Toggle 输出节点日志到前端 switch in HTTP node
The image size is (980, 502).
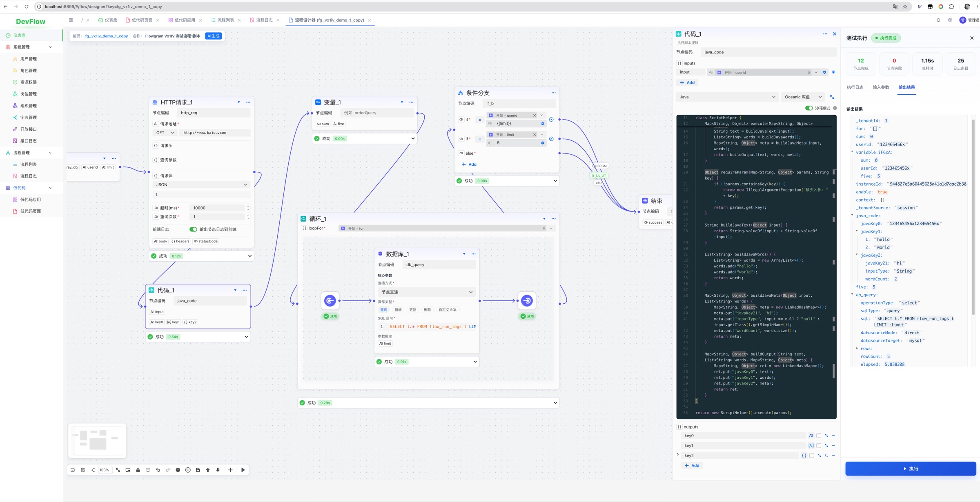193,229
